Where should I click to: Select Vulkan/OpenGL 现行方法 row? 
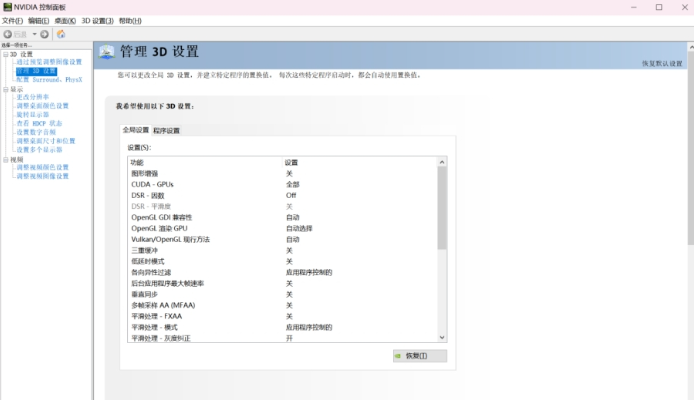(282, 239)
